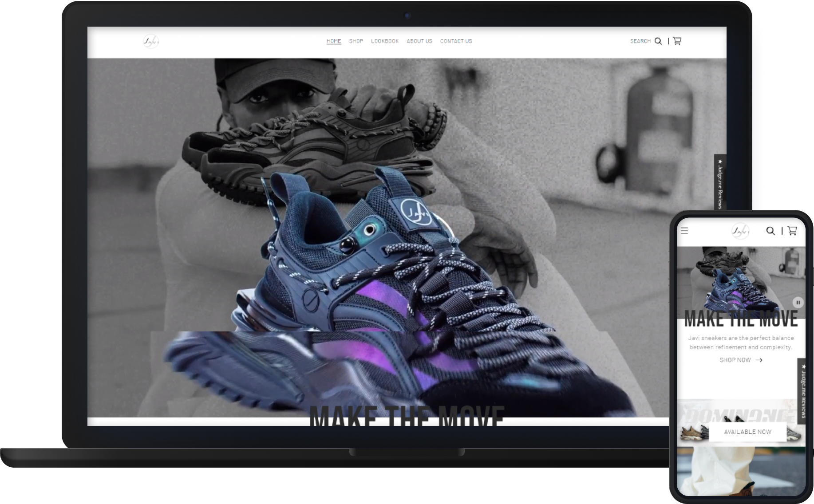Open the LOOKBOOK page
Viewport: 814px width, 504px height.
(385, 41)
